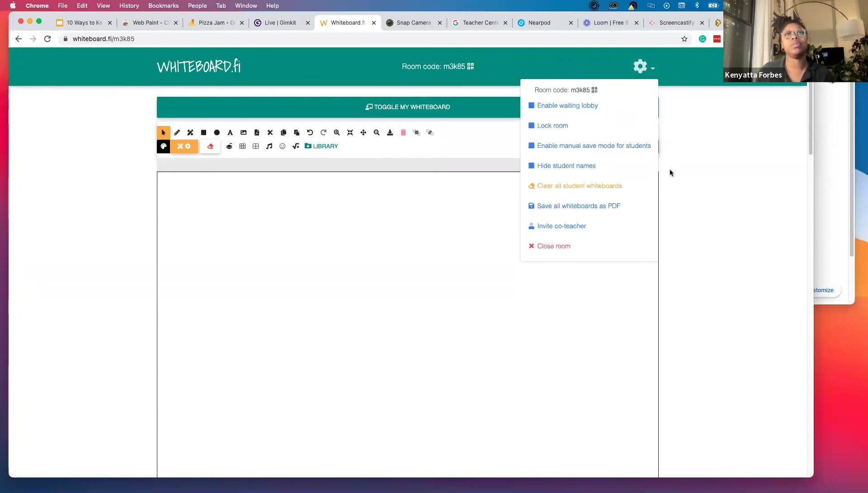The width and height of the screenshot is (868, 493).
Task: Click the Toggle My Whiteboard button
Action: (x=408, y=107)
